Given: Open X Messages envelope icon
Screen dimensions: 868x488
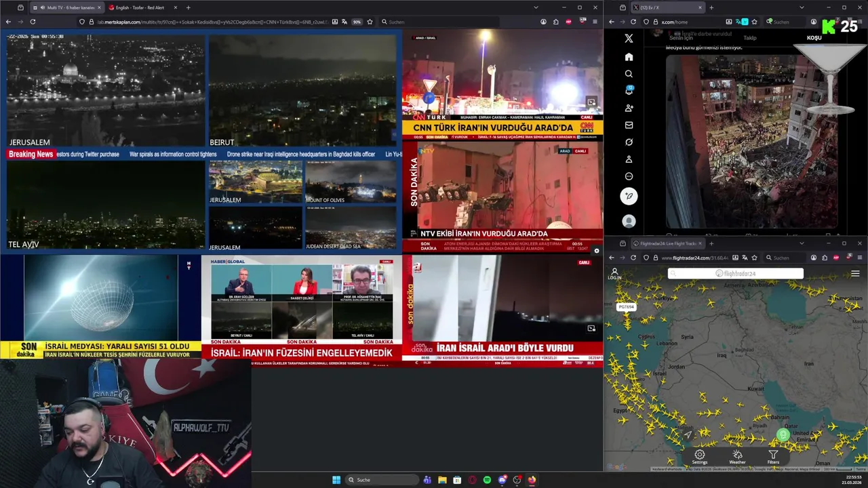Looking at the screenshot, I should (629, 125).
